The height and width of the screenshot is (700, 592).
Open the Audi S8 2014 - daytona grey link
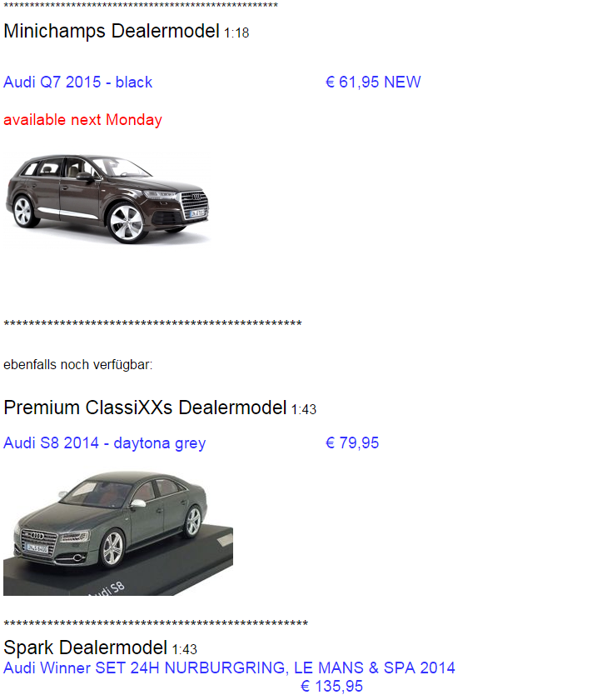pos(104,443)
